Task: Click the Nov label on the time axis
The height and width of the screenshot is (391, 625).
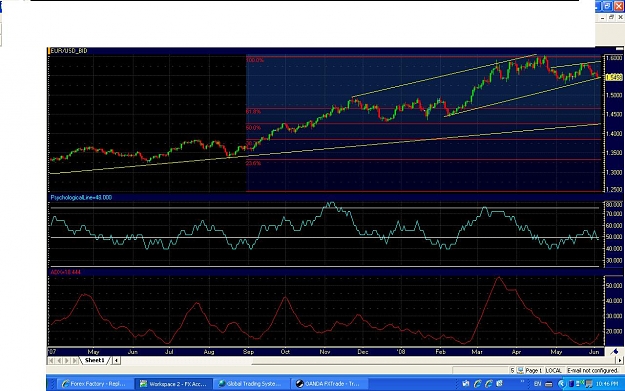Action: click(325, 352)
